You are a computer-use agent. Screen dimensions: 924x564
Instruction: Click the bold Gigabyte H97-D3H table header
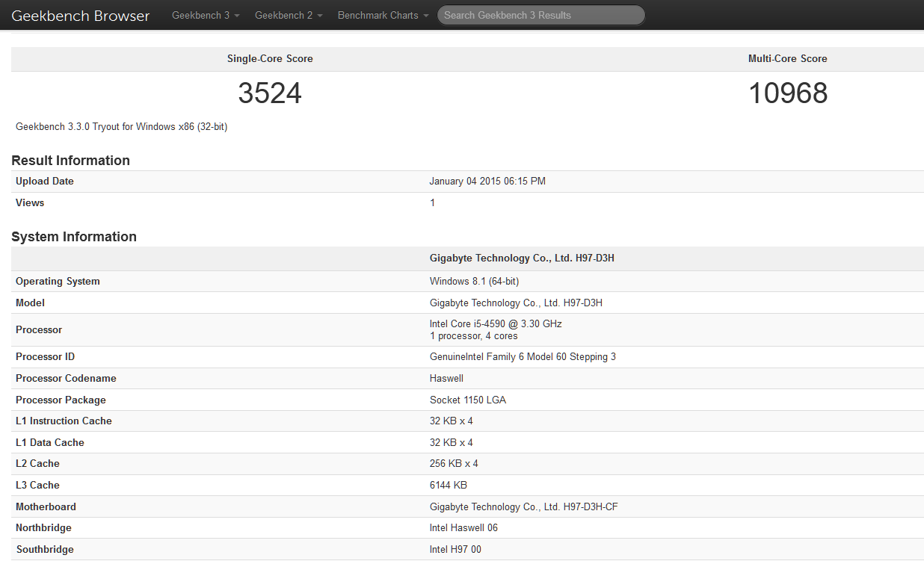(x=522, y=258)
